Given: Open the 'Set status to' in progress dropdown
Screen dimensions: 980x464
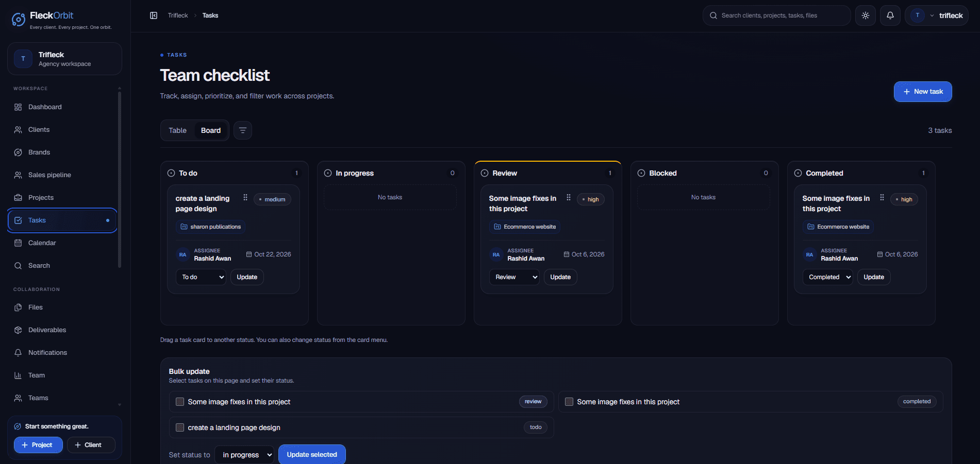Looking at the screenshot, I should point(244,455).
